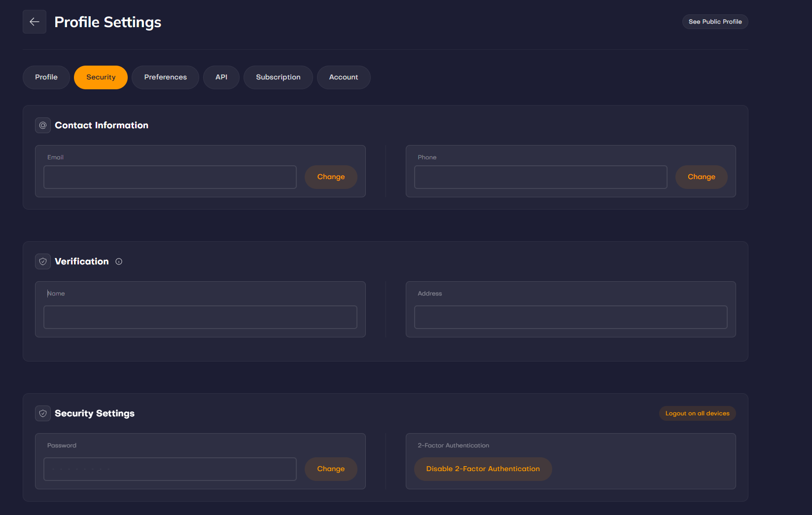Open the Profile tab

coord(46,77)
